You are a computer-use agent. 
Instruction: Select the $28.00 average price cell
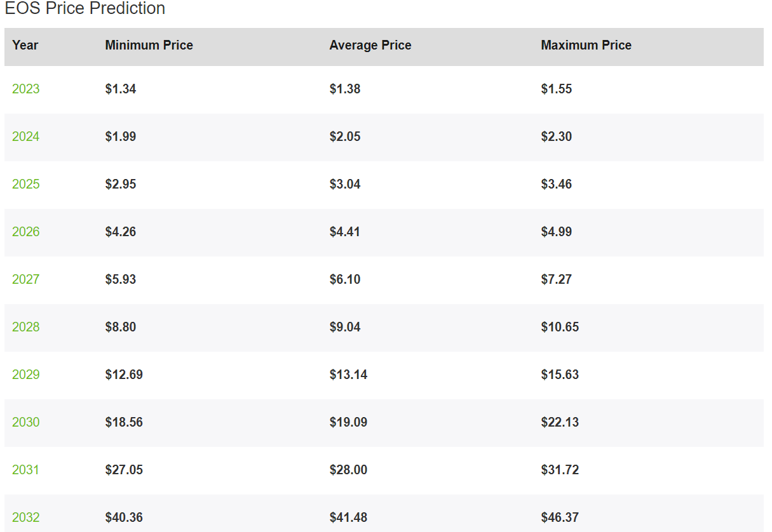(348, 470)
